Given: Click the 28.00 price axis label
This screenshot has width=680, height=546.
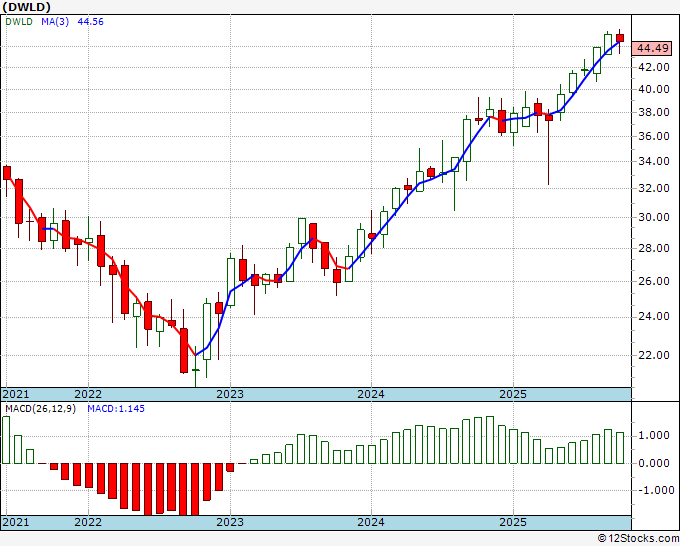Looking at the screenshot, I should pyautogui.click(x=654, y=248).
